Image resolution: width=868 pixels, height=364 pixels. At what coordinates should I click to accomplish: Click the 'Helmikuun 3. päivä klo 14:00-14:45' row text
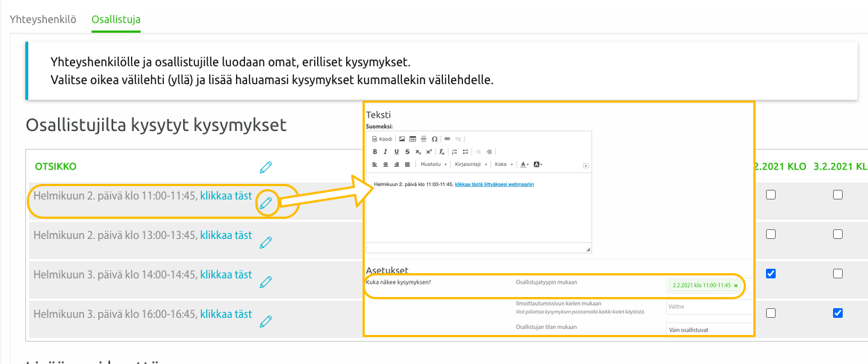[115, 275]
